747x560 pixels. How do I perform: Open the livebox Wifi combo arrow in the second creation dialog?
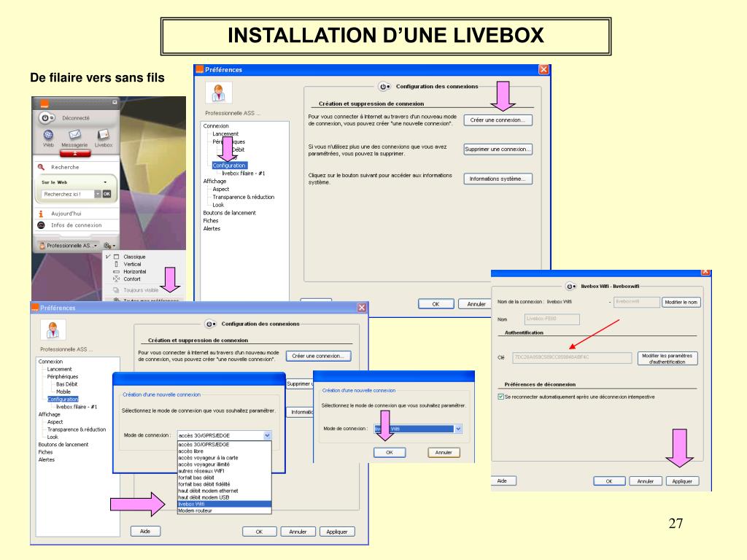pos(458,429)
